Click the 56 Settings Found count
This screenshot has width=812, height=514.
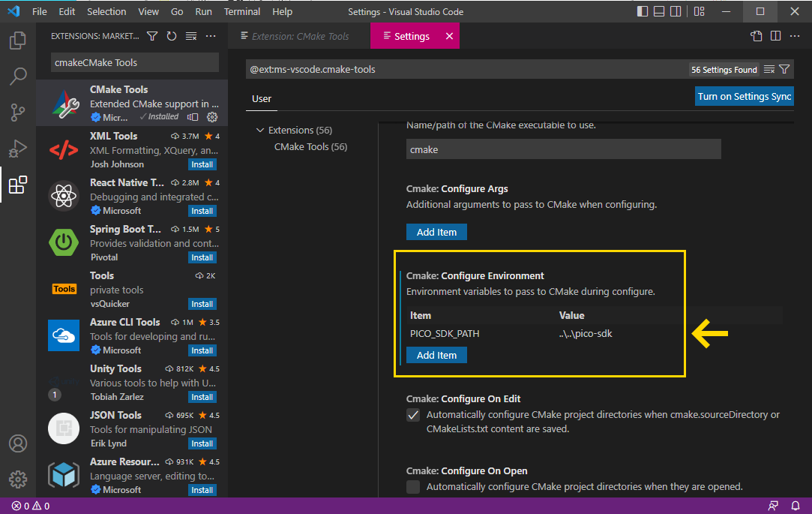[724, 70]
